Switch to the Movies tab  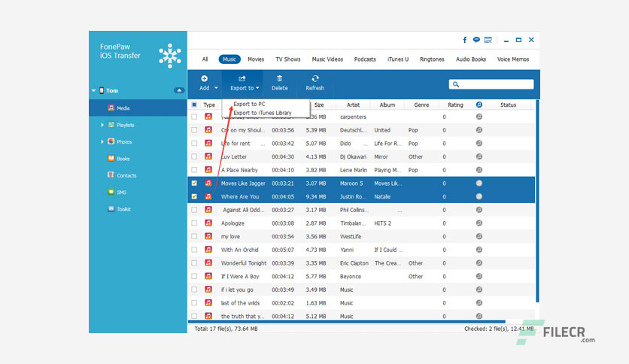(x=256, y=59)
